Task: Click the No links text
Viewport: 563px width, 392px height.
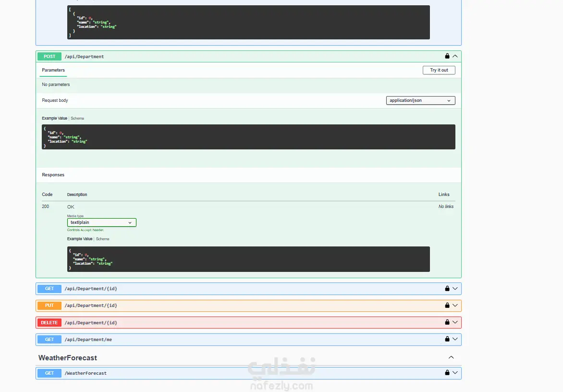Action: click(x=446, y=207)
